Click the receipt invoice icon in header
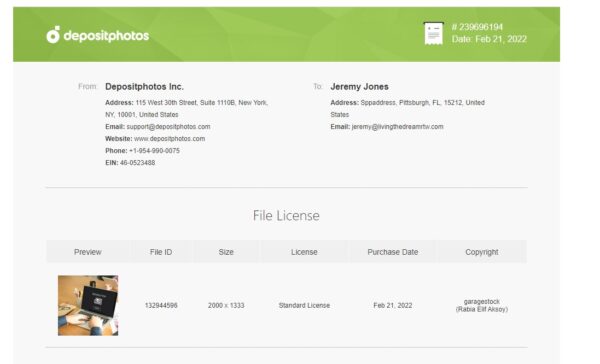 tap(434, 33)
